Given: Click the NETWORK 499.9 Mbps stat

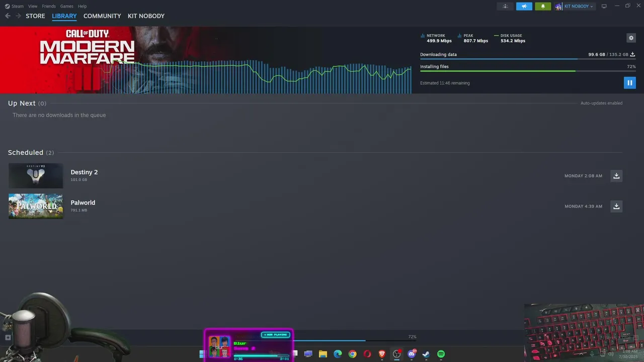Looking at the screenshot, I should (x=436, y=38).
